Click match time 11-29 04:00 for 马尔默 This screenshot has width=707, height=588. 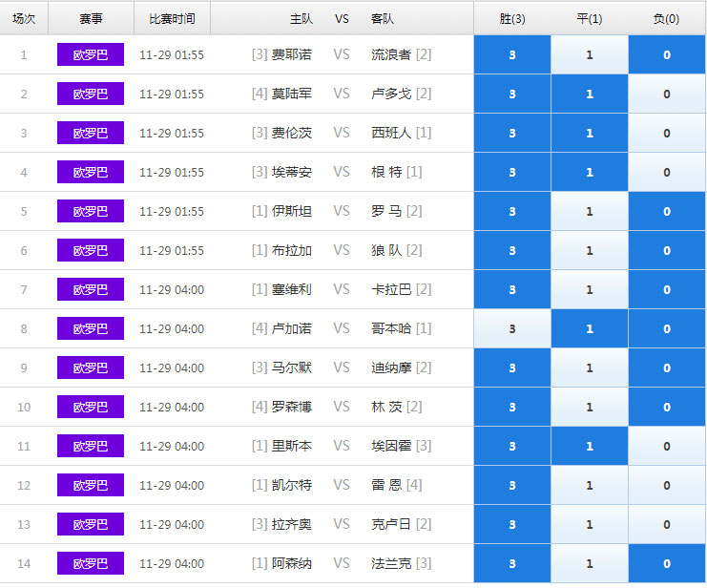172,367
